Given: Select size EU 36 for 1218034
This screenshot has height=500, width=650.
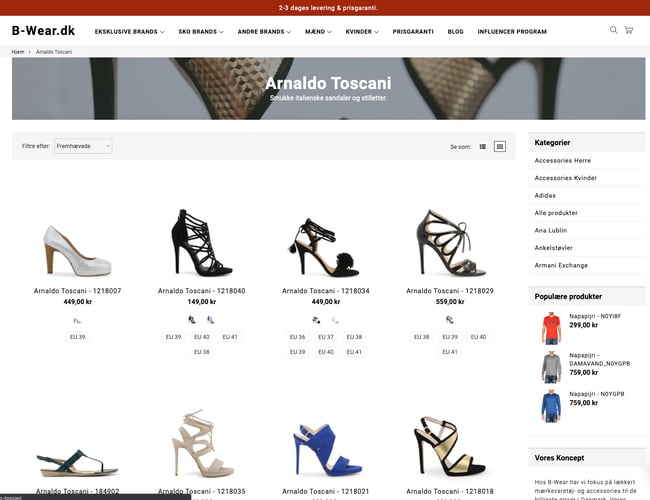Looking at the screenshot, I should point(298,337).
